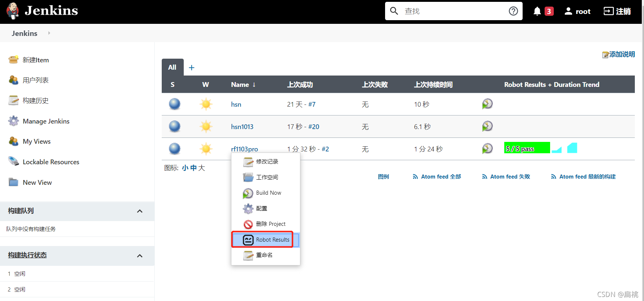Viewport: 644px width, 301px height.
Task: Sort by Name column header
Action: [243, 84]
